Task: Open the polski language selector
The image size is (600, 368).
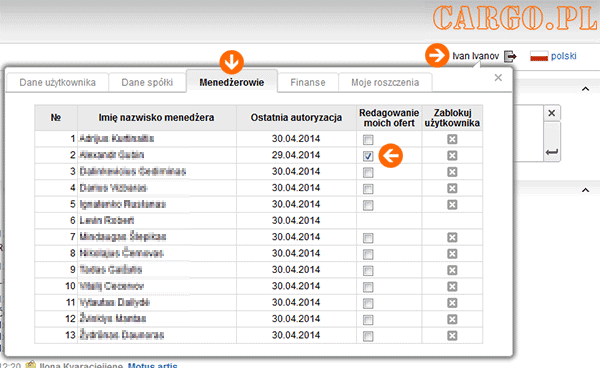Action: point(563,56)
